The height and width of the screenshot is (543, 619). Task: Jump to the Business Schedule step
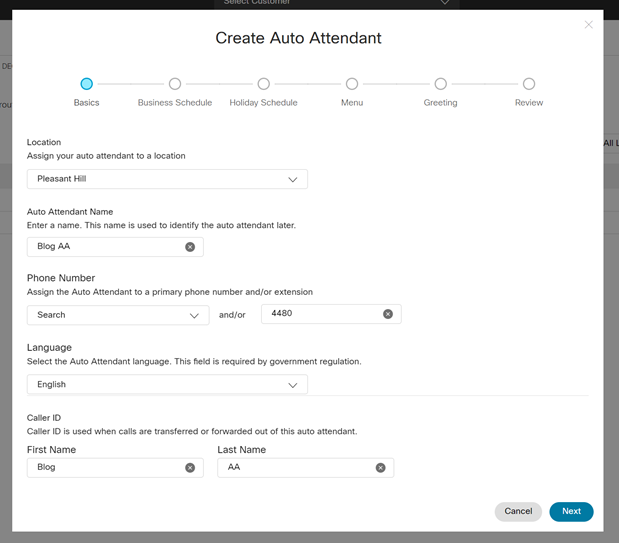pyautogui.click(x=175, y=84)
